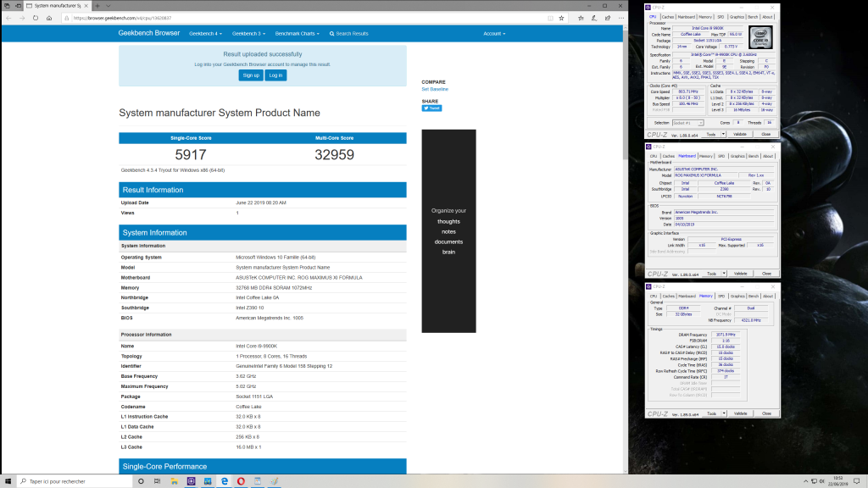Show the tabs you've set aside

point(7,6)
